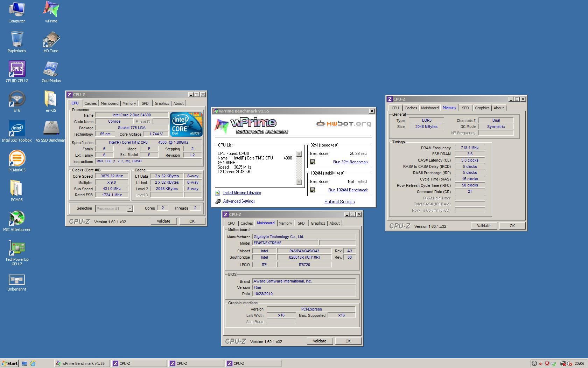Launch the Intel SSD Toolbox
Screen dimensions: 588x368
[17, 131]
